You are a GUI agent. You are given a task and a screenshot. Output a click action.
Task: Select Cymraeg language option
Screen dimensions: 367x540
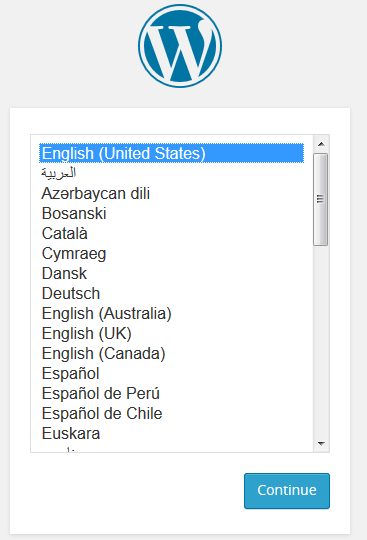[x=171, y=253]
